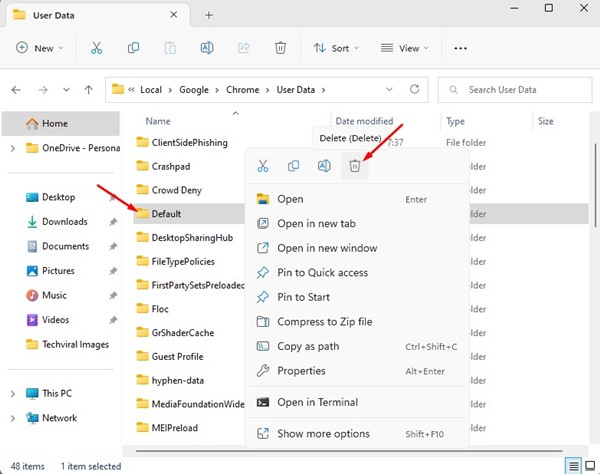This screenshot has height=474, width=600.
Task: Expand the chevron after User Data in the path
Action: tap(323, 90)
